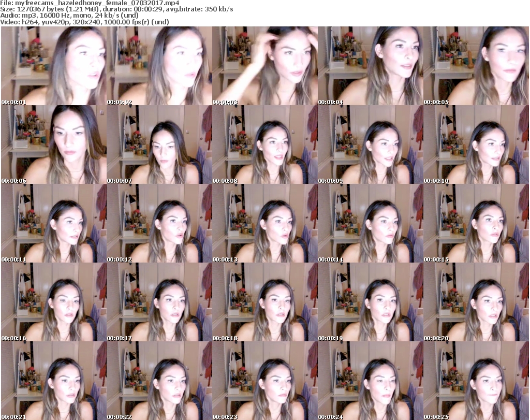
Task: Pick the thumbnail stamped 00:00:17
Action: point(159,302)
